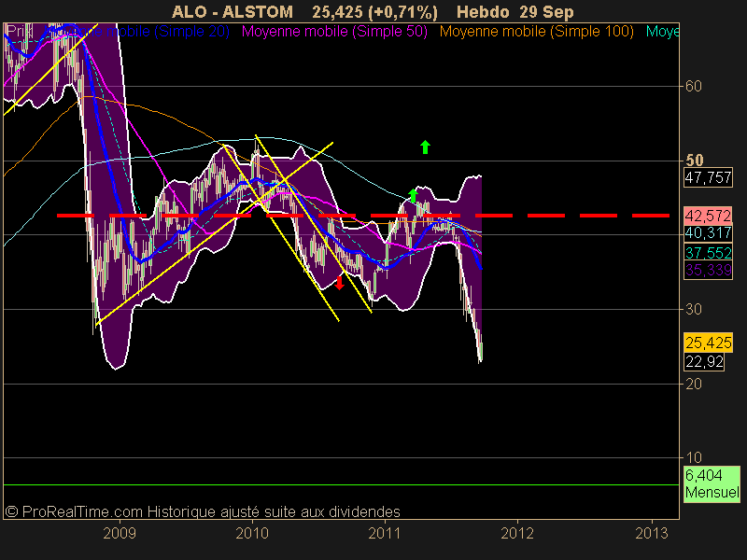Click the 2009 time axis label
Viewport: 747px width, 560px height.
pyautogui.click(x=120, y=533)
